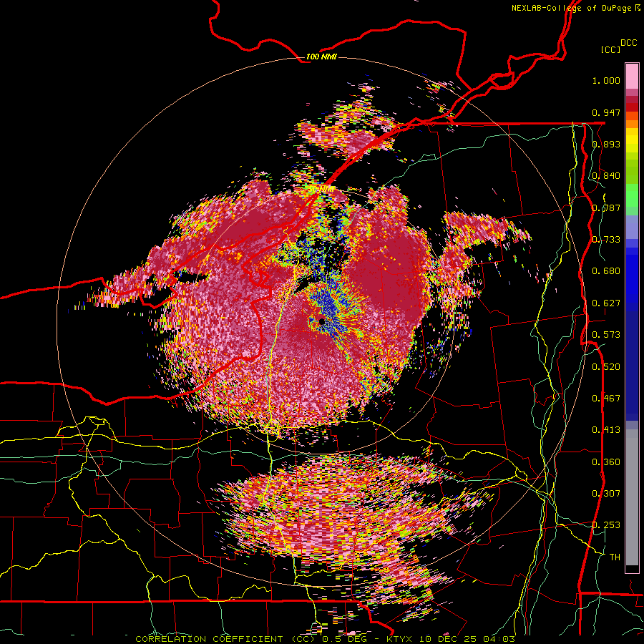Click the TH threshold label
644x644 pixels.
615,557
